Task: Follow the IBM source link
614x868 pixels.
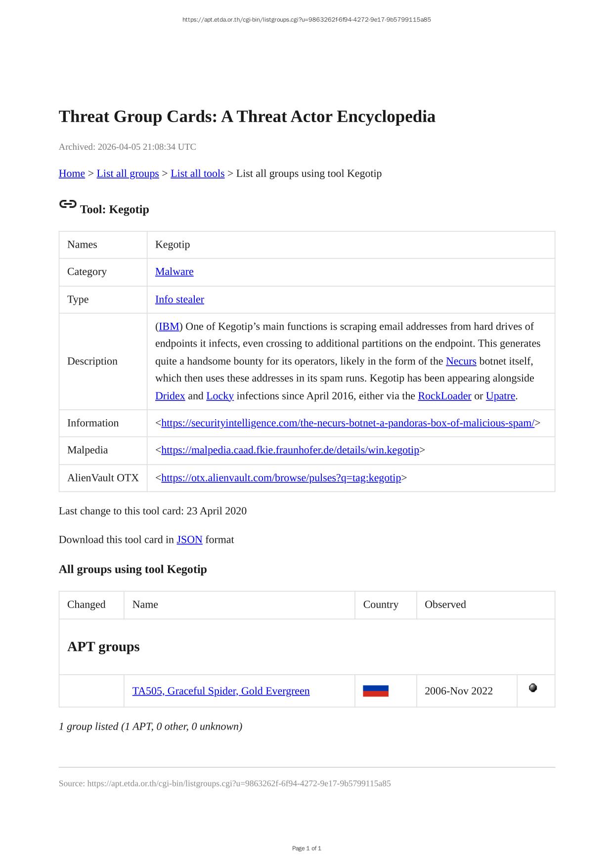Action: (x=169, y=327)
